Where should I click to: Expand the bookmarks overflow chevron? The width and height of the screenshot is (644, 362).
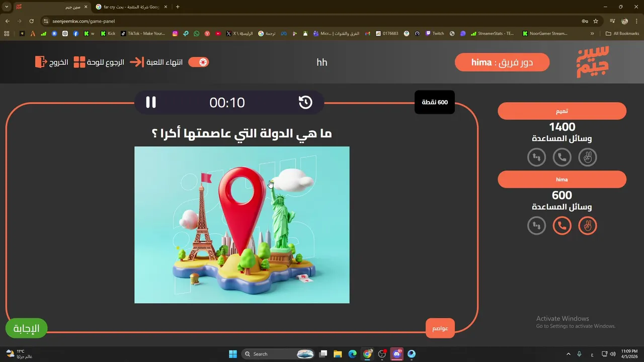click(x=592, y=34)
